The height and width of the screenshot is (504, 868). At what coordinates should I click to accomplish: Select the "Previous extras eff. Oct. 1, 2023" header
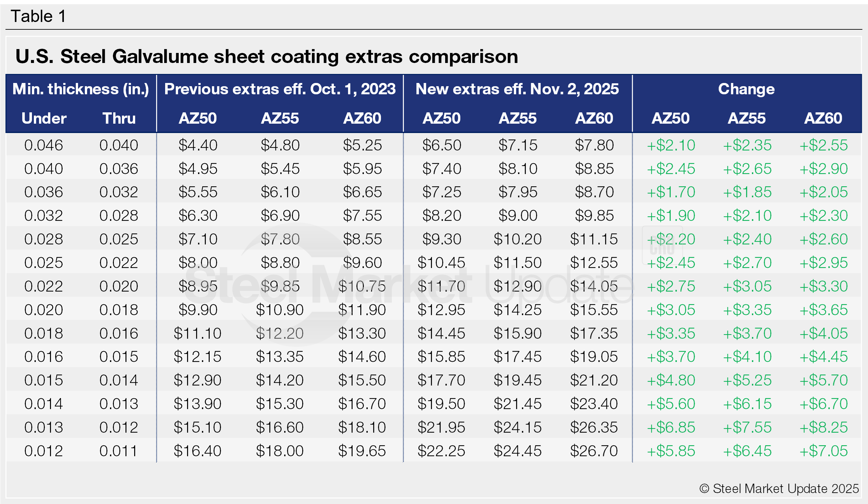(x=280, y=89)
